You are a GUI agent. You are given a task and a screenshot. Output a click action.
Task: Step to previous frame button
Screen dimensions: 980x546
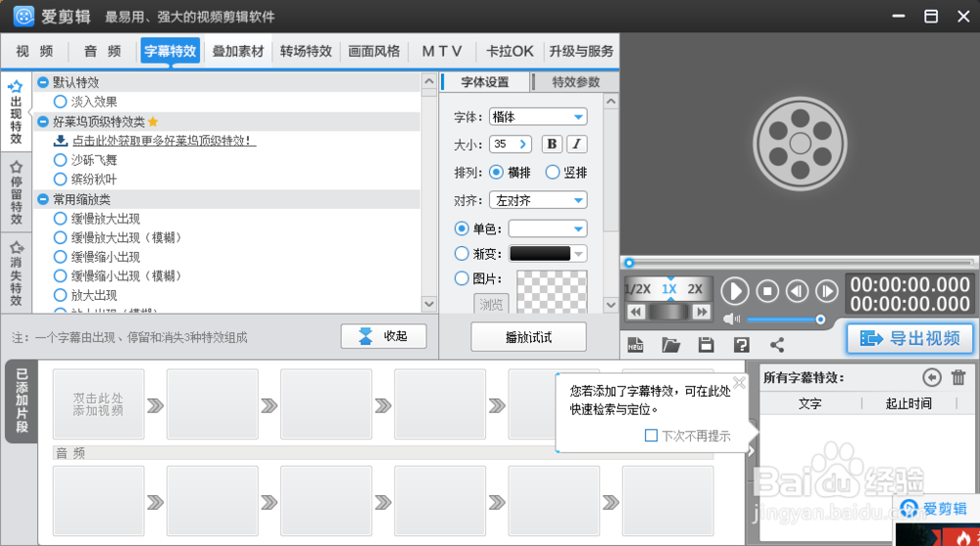[797, 291]
